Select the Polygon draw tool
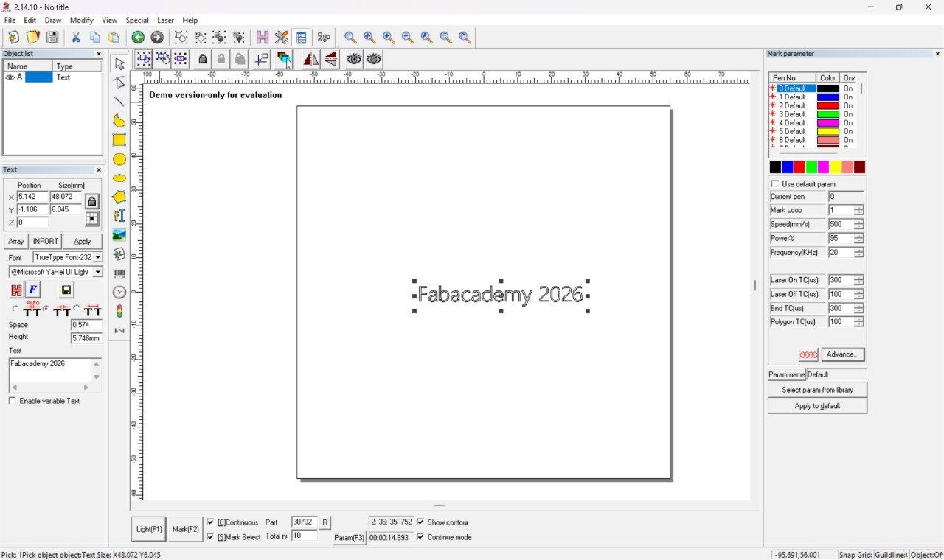This screenshot has width=944, height=560. point(119,197)
